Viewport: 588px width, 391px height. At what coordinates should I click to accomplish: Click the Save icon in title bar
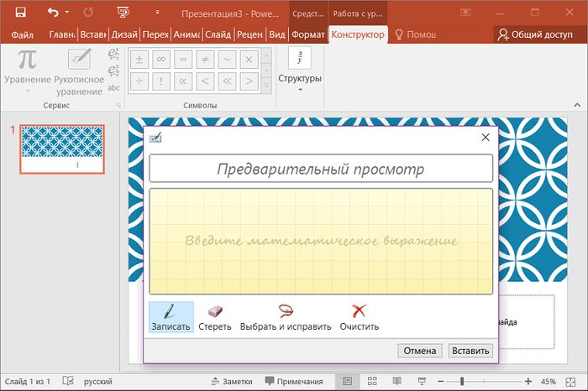click(x=20, y=13)
